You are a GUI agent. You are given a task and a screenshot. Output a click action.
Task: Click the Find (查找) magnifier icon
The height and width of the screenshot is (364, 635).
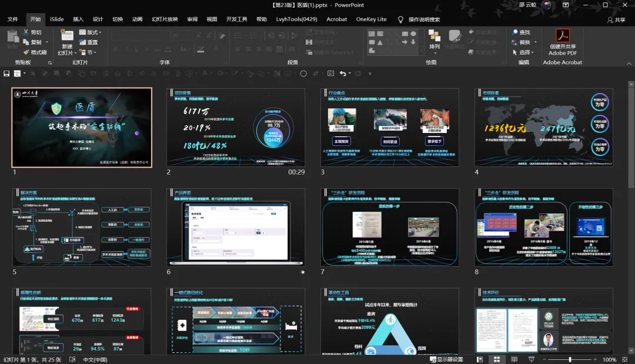(514, 32)
